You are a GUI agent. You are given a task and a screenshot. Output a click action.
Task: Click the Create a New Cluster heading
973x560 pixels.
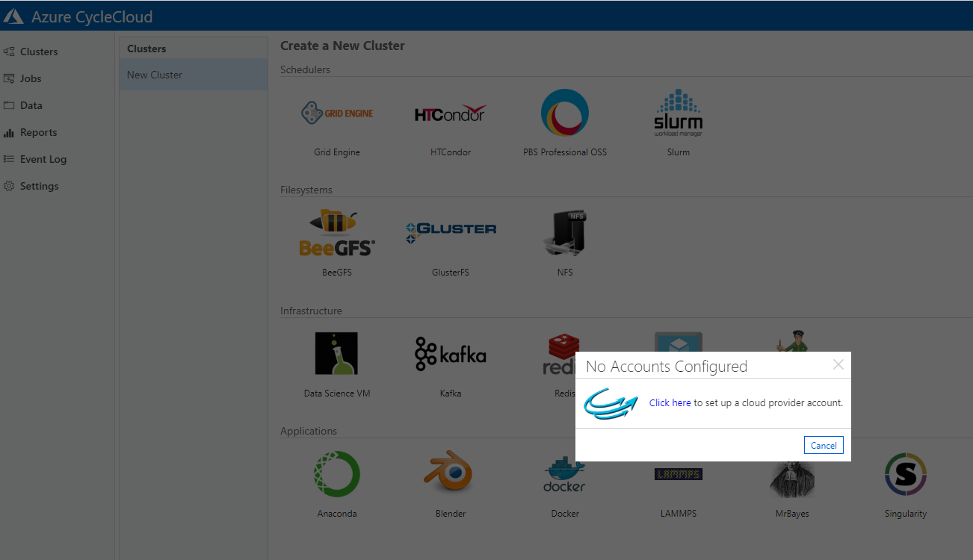tap(342, 46)
